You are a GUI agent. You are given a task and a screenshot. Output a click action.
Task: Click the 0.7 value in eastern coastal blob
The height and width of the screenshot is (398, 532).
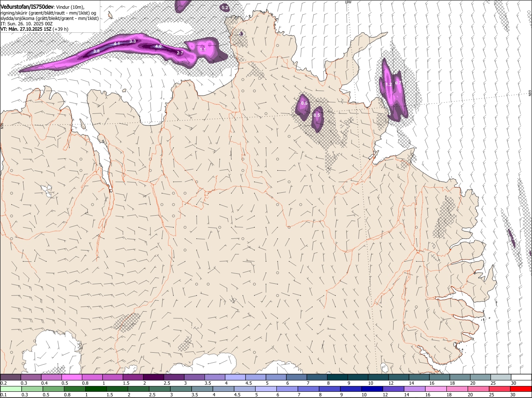tap(398, 83)
